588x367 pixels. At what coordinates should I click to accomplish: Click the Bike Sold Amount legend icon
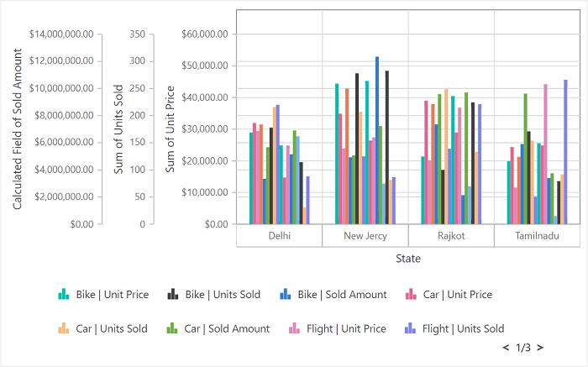click(285, 294)
